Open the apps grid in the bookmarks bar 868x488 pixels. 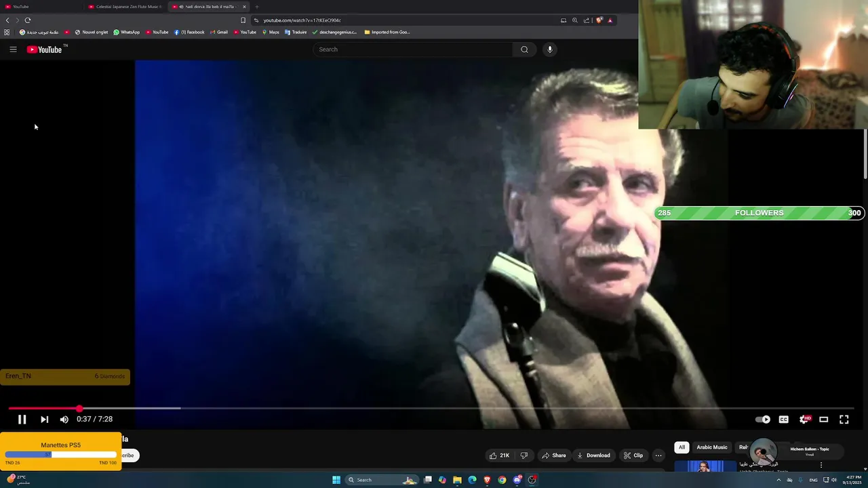click(7, 32)
